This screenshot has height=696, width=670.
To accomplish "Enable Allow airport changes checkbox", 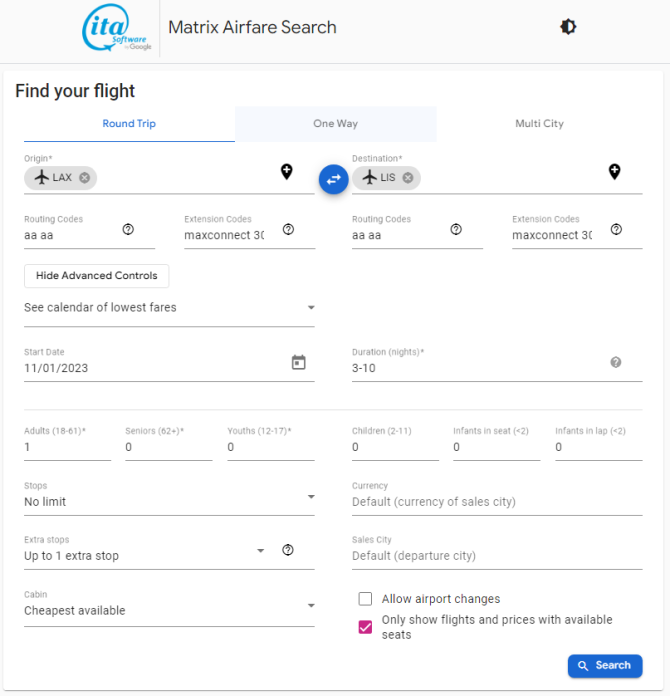I will click(365, 599).
